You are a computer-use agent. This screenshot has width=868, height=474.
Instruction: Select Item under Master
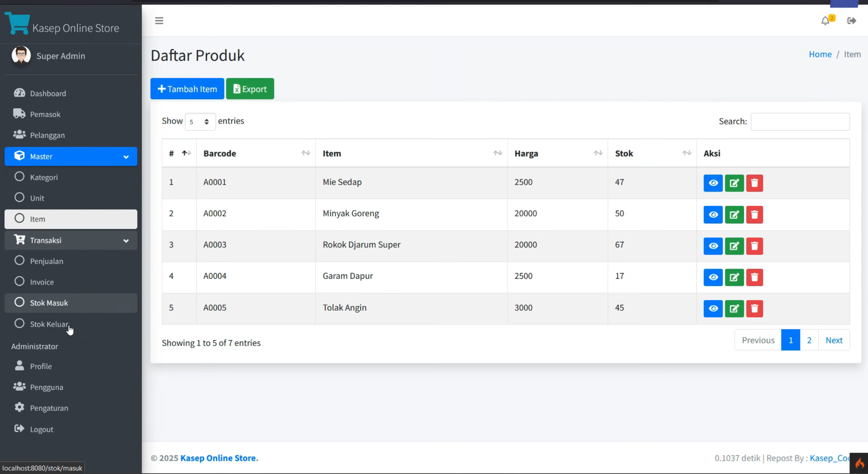(x=71, y=219)
